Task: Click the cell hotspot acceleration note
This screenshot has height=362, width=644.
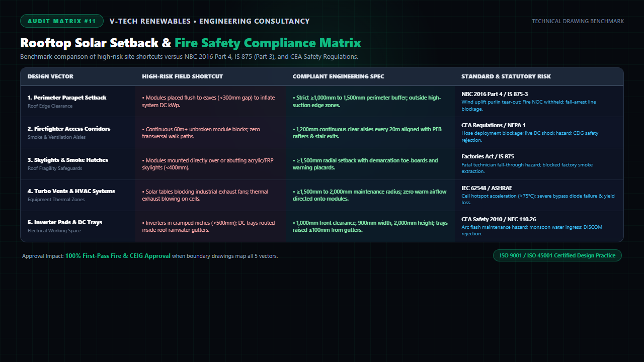Action: (538, 199)
